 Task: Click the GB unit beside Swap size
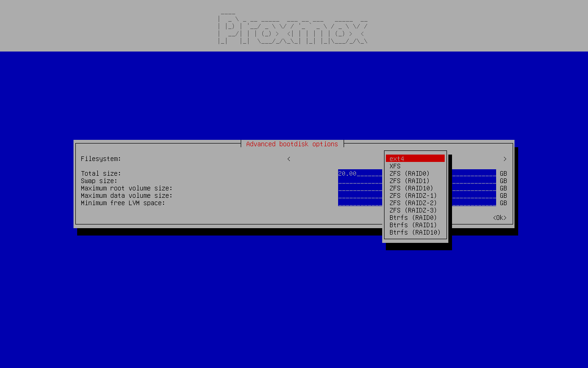click(x=503, y=181)
